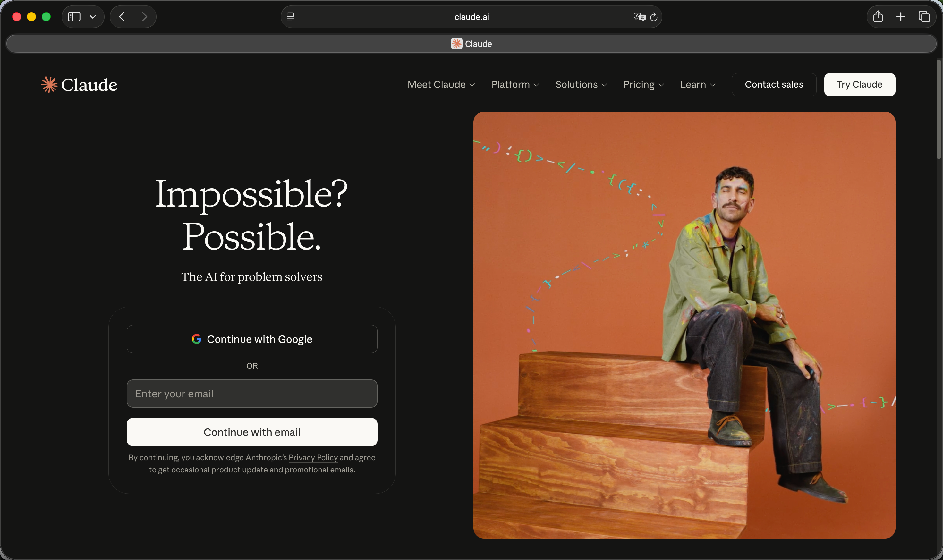Click the translate icon in address bar
Image resolution: width=943 pixels, height=560 pixels.
point(639,17)
